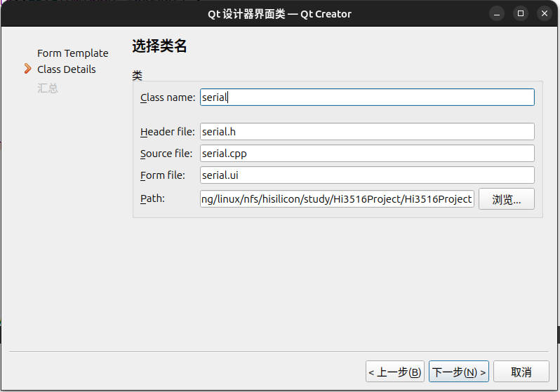Viewport: 560px width, 392px height.
Task: Click inside the Path text field
Action: tap(337, 199)
